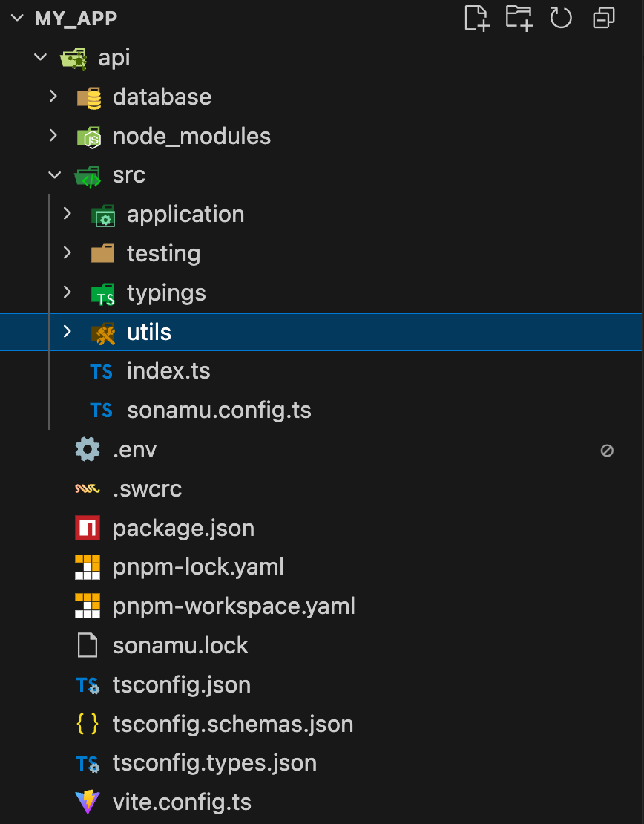Click the New File icon in explorer header
This screenshot has width=644, height=824.
(477, 19)
